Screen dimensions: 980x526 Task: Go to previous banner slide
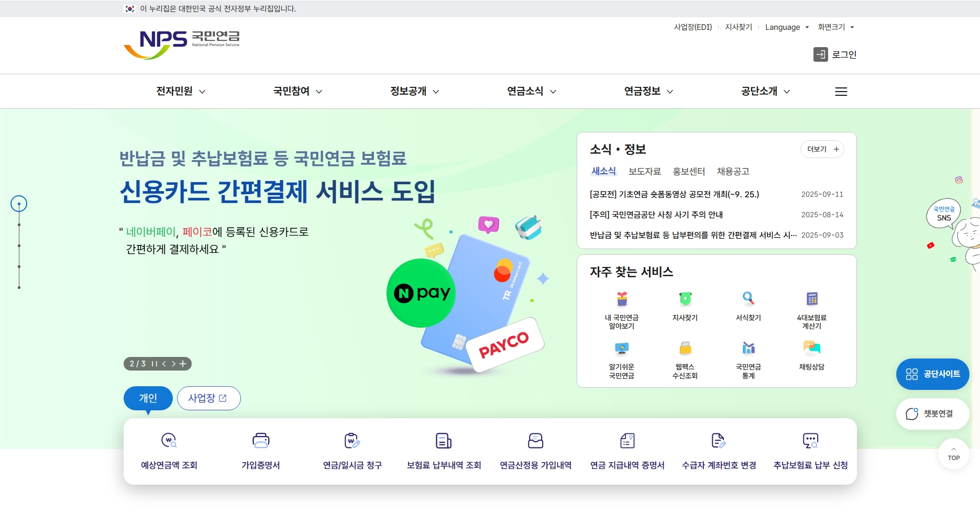coord(164,364)
